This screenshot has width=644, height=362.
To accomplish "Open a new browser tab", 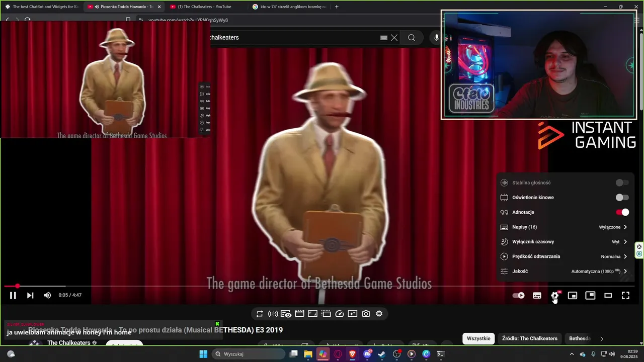I will pyautogui.click(x=337, y=7).
